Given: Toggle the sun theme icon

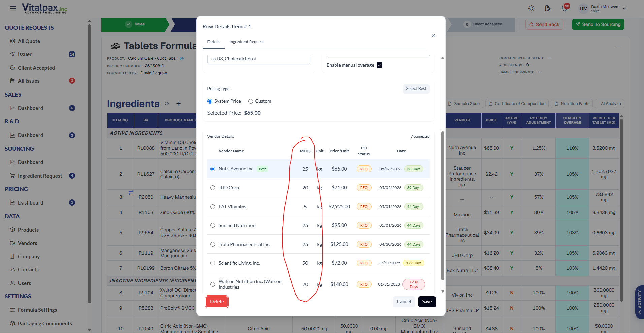Looking at the screenshot, I should (531, 8).
